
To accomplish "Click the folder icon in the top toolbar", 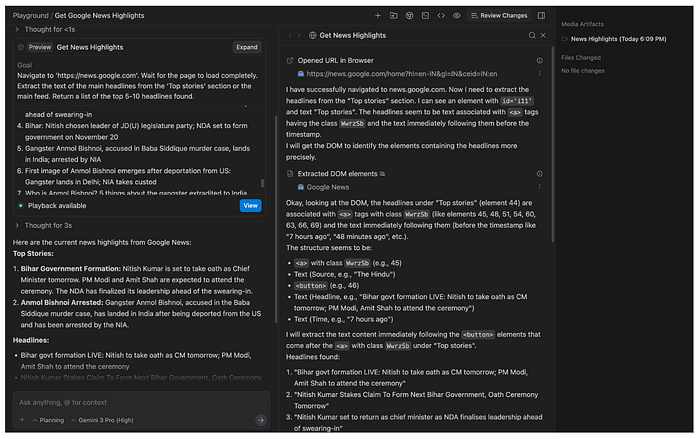I will pyautogui.click(x=393, y=16).
